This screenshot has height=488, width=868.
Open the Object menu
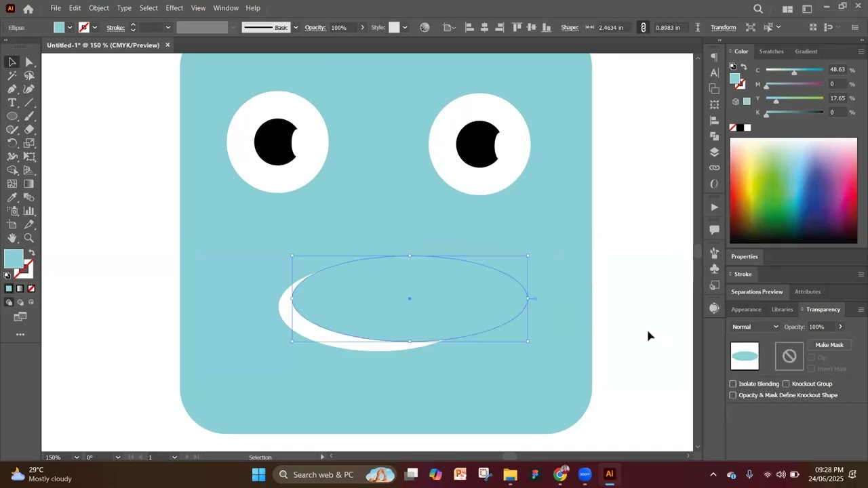[99, 8]
